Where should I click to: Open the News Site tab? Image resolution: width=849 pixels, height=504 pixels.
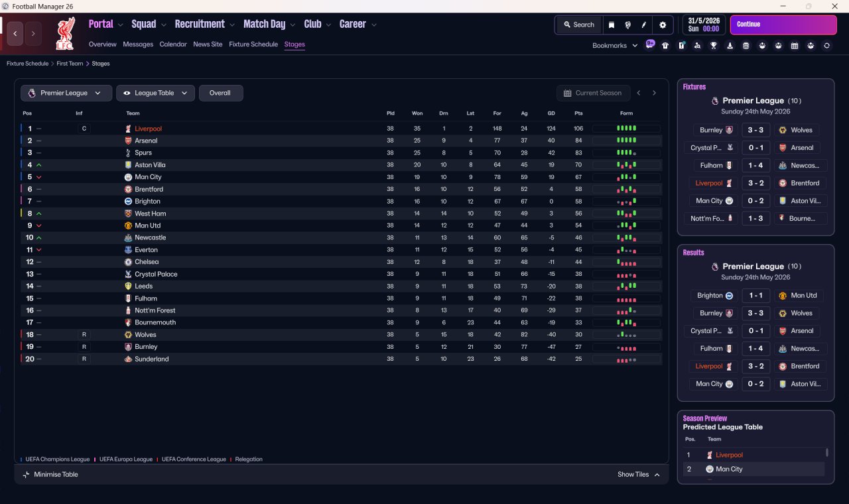208,44
